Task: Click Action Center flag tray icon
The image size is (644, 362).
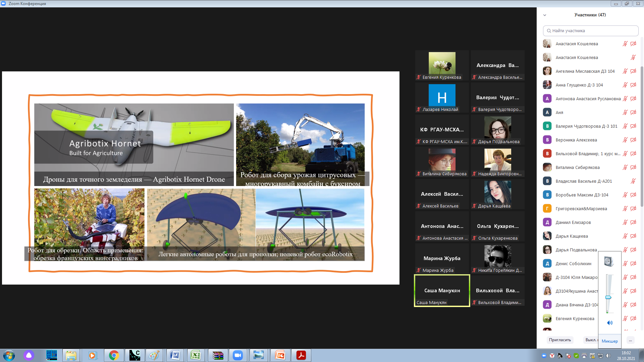Action: pyautogui.click(x=568, y=356)
